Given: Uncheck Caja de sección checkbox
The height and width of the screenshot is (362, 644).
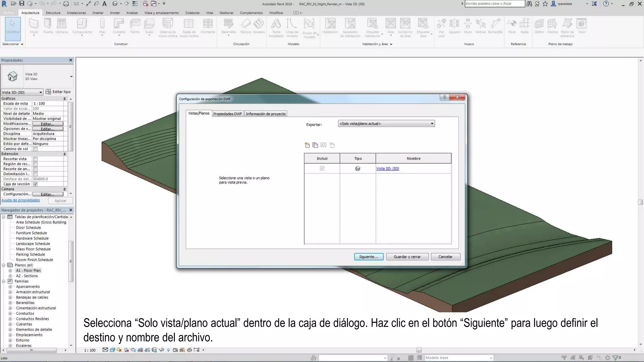Looking at the screenshot, I should point(36,184).
